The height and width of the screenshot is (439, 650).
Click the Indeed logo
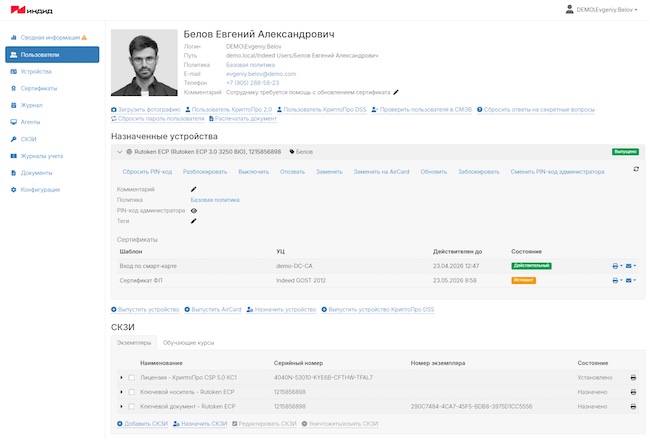coord(32,10)
